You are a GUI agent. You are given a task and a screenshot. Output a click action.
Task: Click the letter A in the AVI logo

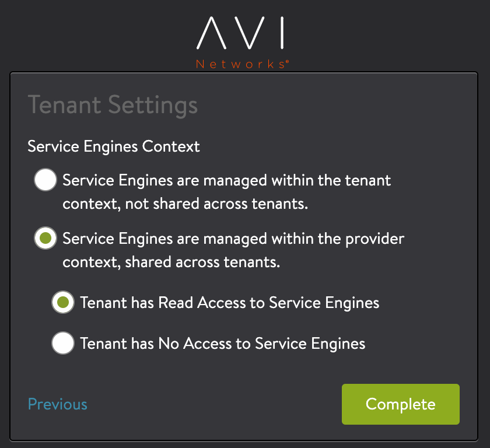click(209, 33)
